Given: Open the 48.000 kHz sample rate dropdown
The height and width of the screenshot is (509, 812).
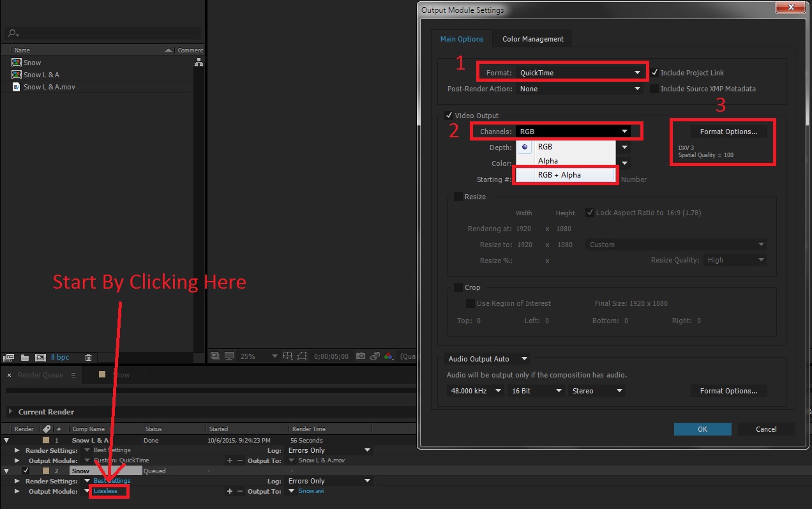Looking at the screenshot, I should (474, 391).
